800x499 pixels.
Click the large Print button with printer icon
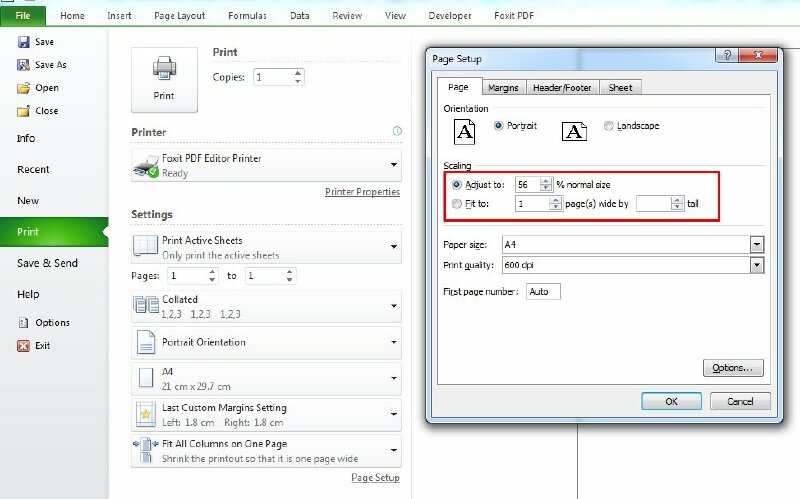click(163, 78)
